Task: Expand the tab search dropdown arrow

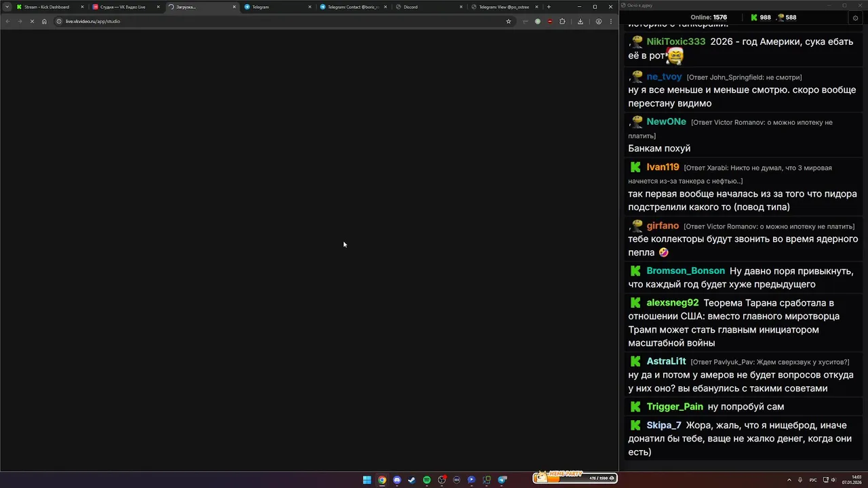Action: click(7, 7)
